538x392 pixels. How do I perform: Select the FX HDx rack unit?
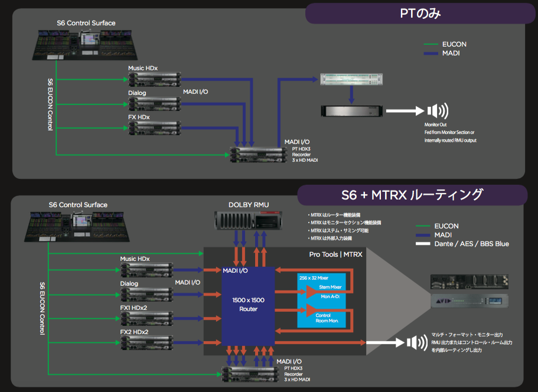(x=155, y=128)
